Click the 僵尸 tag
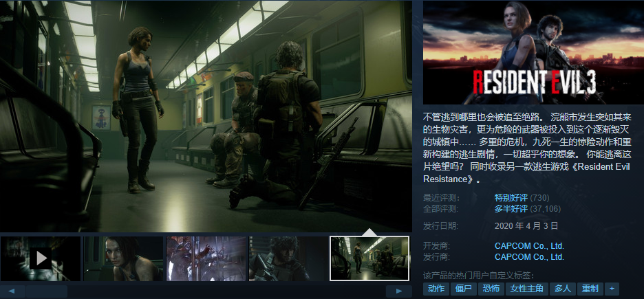 (463, 289)
